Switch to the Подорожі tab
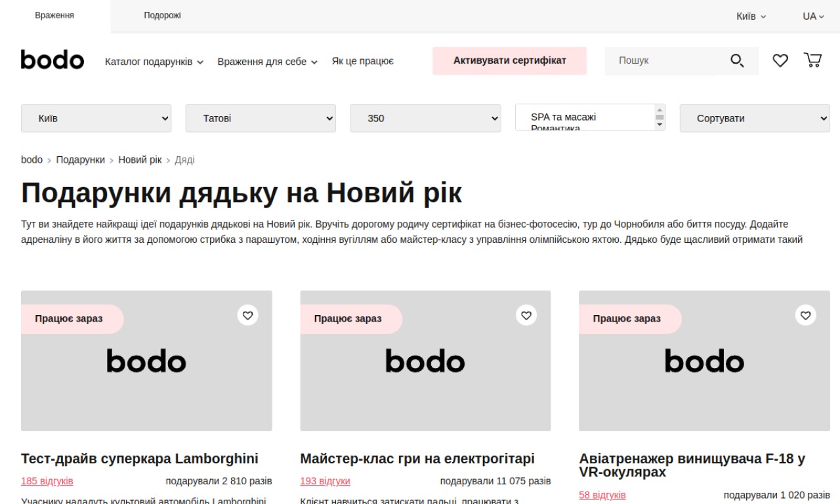This screenshot has width=840, height=504. [x=162, y=16]
